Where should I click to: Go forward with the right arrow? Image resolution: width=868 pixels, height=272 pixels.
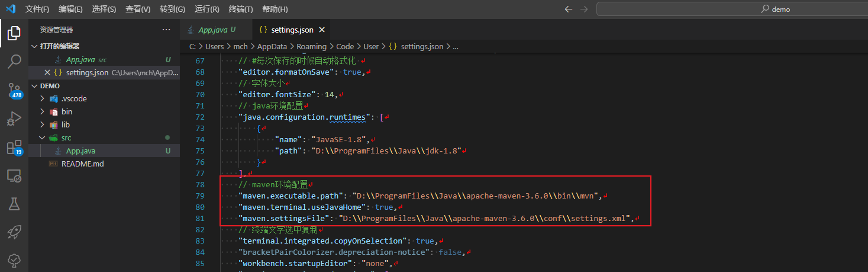click(x=584, y=9)
